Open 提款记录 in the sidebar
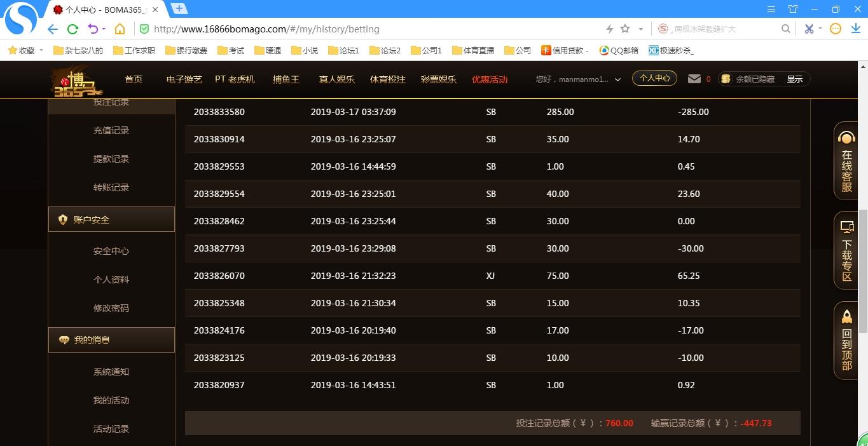 pos(111,159)
